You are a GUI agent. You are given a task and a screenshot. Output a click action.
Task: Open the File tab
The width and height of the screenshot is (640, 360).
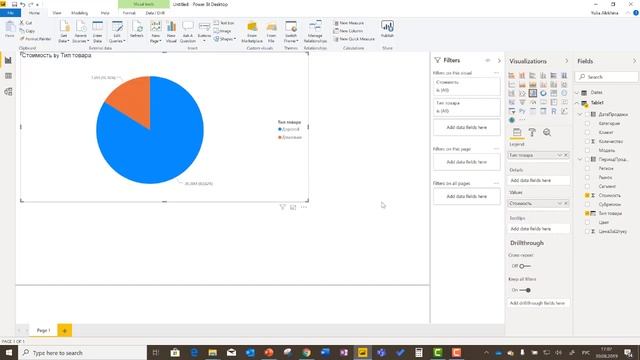[10, 13]
